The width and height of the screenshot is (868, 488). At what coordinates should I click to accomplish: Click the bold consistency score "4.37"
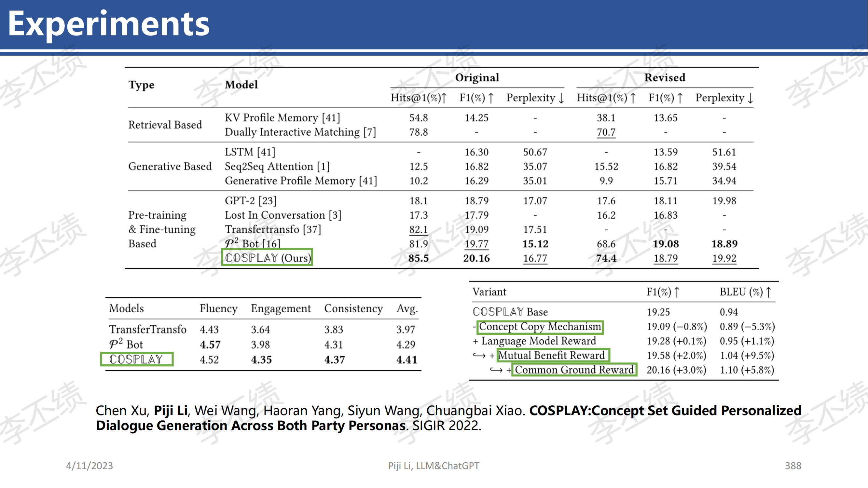click(x=335, y=360)
